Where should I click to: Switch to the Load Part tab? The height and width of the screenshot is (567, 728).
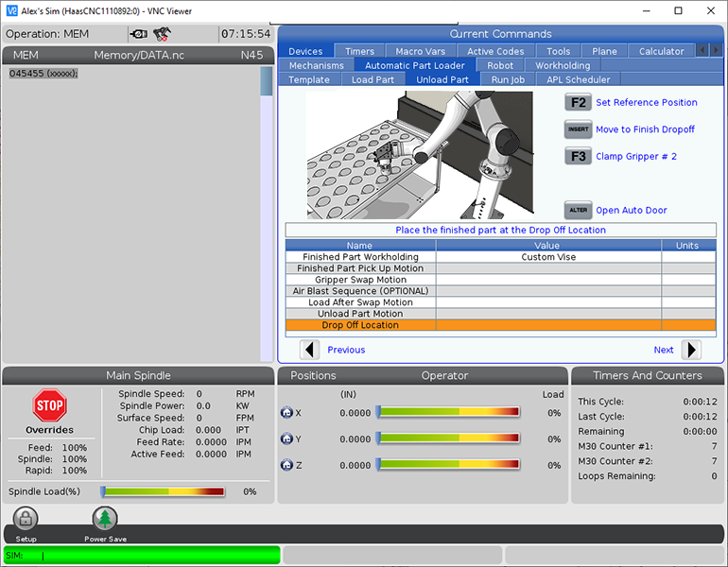click(373, 79)
